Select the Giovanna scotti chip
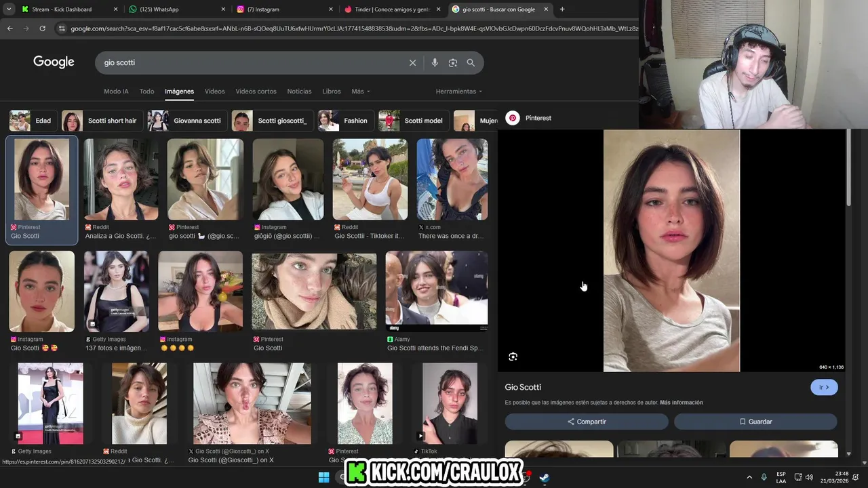 click(187, 121)
